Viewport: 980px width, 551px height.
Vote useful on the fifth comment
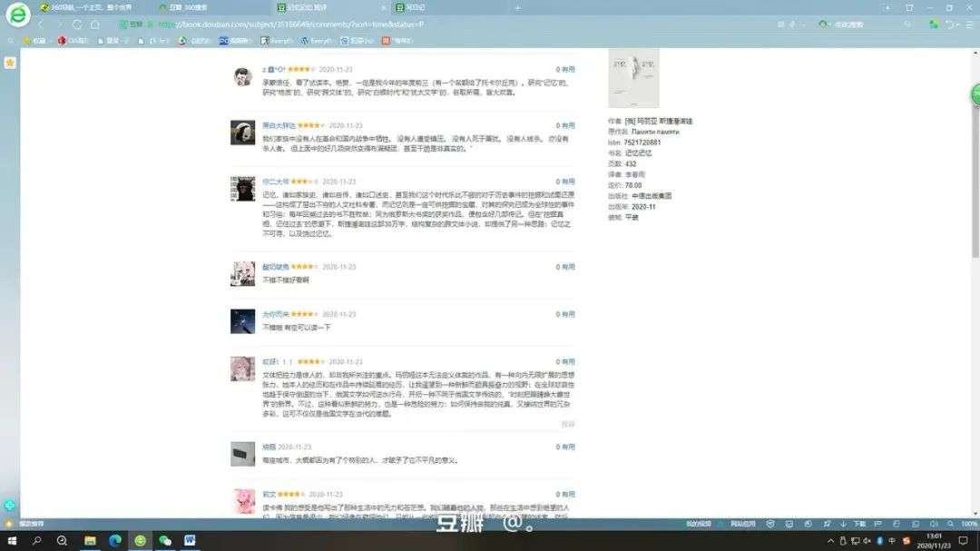(x=565, y=315)
